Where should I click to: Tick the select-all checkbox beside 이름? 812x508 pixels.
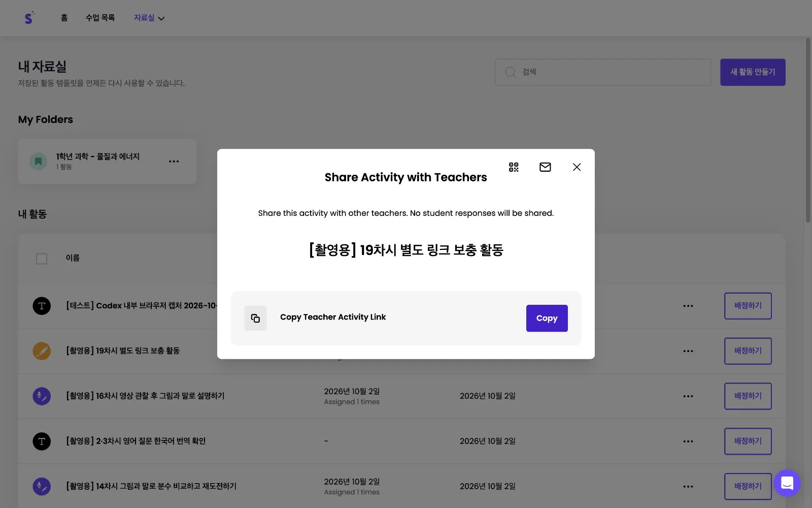pyautogui.click(x=42, y=259)
